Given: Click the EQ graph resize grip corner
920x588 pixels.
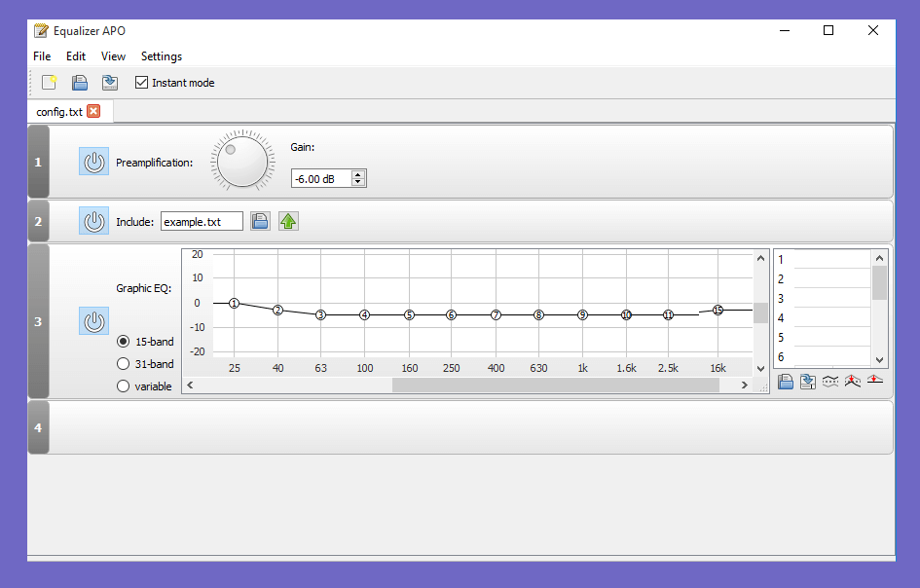Looking at the screenshot, I should [762, 387].
